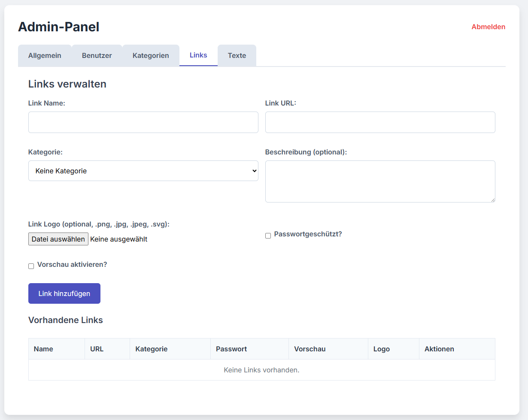Screen dimensions: 528x420
Task: Select the URL column header
Action: [x=96, y=349]
